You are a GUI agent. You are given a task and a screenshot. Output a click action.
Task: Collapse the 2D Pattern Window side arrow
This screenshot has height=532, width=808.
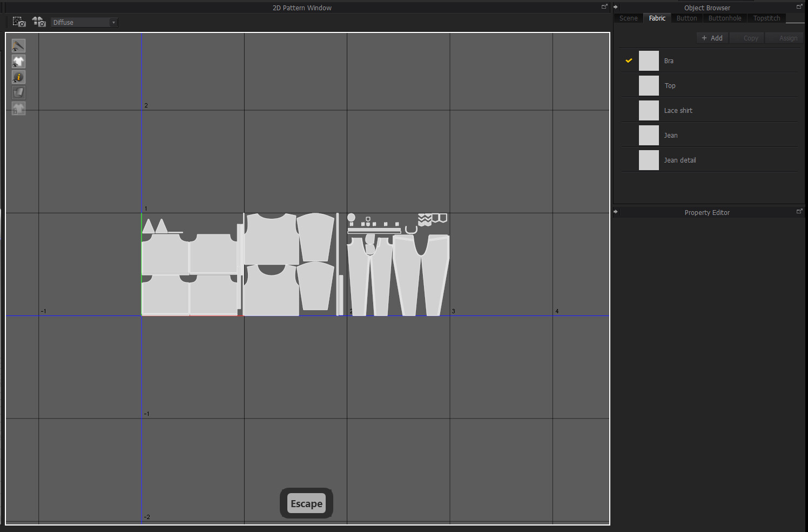point(604,6)
